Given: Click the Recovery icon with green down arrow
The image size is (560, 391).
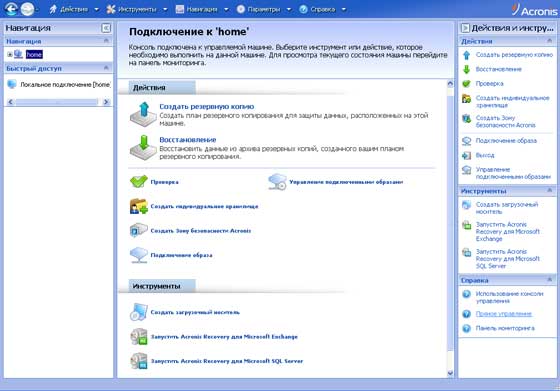Looking at the screenshot, I should (143, 147).
